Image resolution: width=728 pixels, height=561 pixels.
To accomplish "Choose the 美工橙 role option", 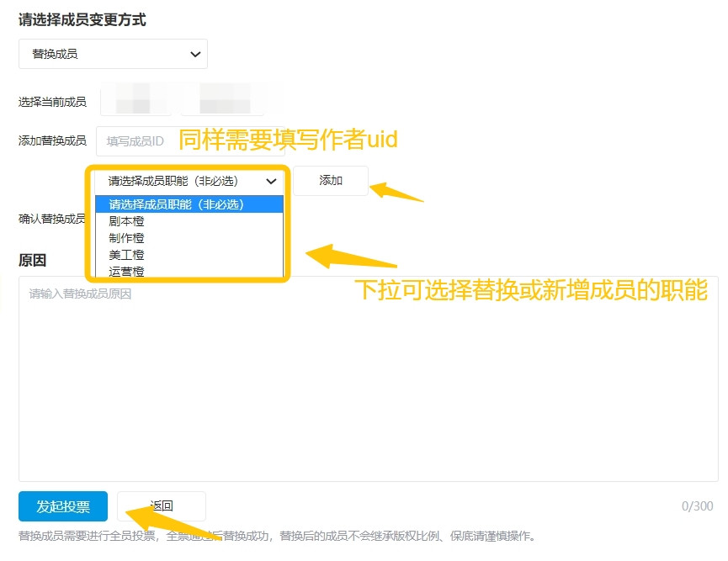I will pyautogui.click(x=127, y=255).
